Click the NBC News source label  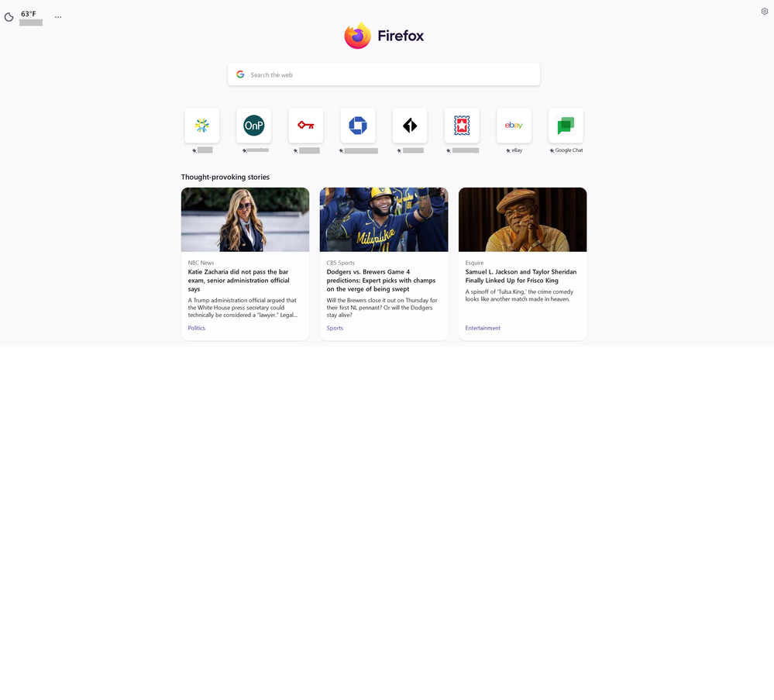coord(201,263)
